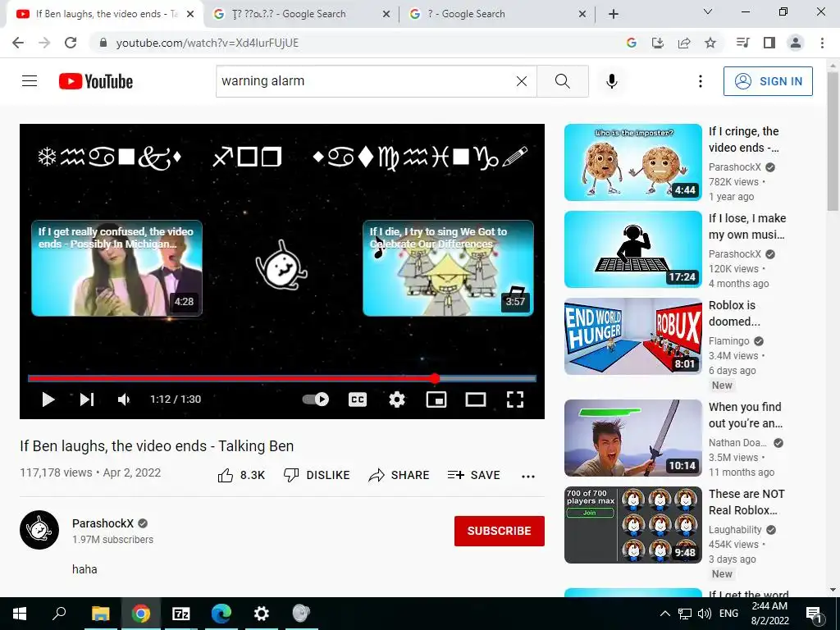
Task: Clear the search text with the X
Action: pyautogui.click(x=521, y=81)
